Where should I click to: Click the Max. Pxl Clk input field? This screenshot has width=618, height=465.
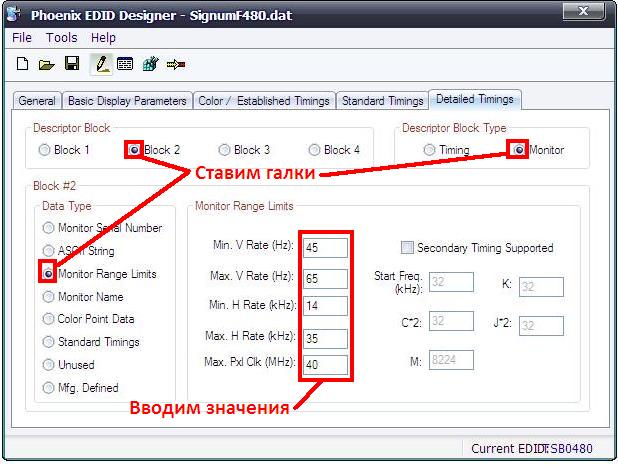324,365
